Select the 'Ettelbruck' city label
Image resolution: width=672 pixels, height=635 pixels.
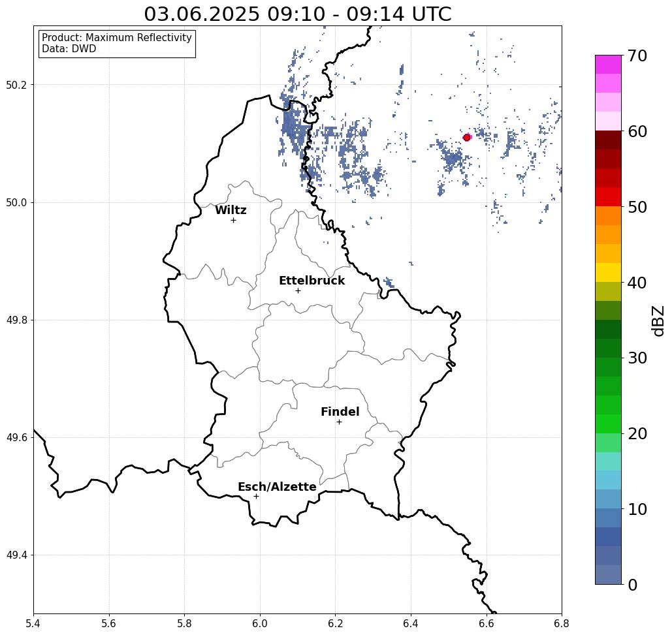[x=312, y=281]
